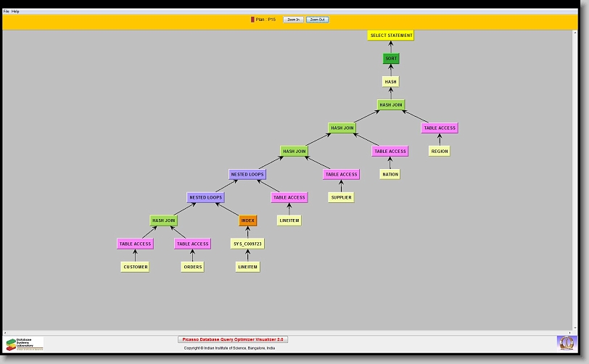The image size is (589, 364).
Task: Click the Picasso Database Query Optimizer Visualizer button
Action: click(233, 339)
